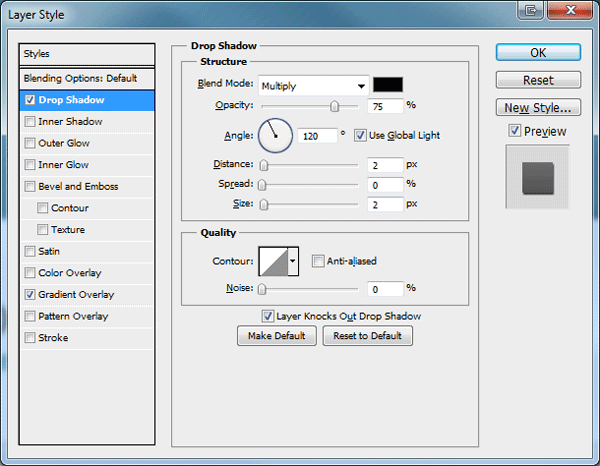Open the Satin settings entry

point(87,251)
